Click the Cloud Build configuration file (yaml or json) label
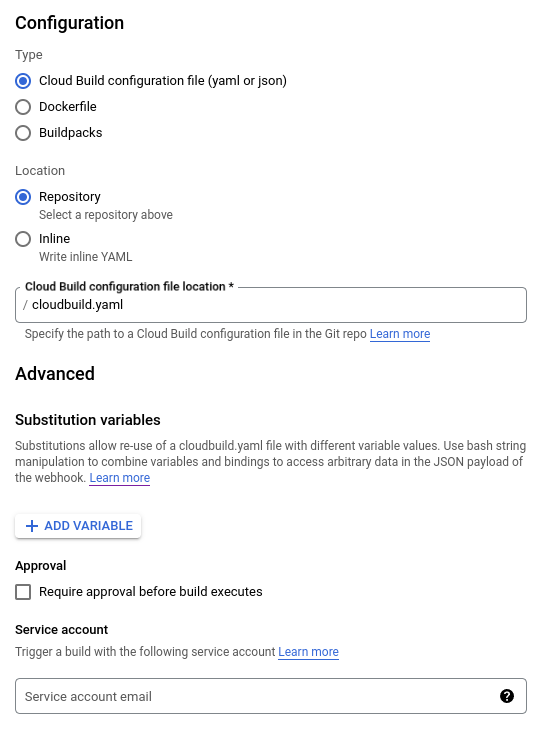This screenshot has width=552, height=730. coord(162,81)
